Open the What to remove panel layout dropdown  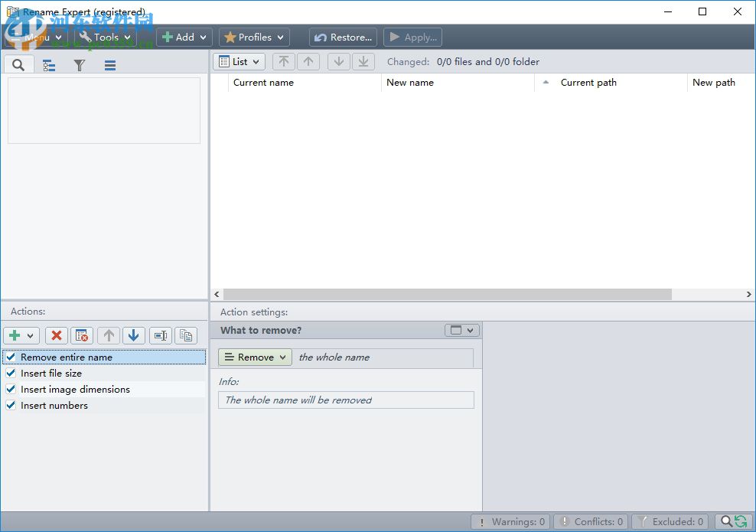point(461,331)
